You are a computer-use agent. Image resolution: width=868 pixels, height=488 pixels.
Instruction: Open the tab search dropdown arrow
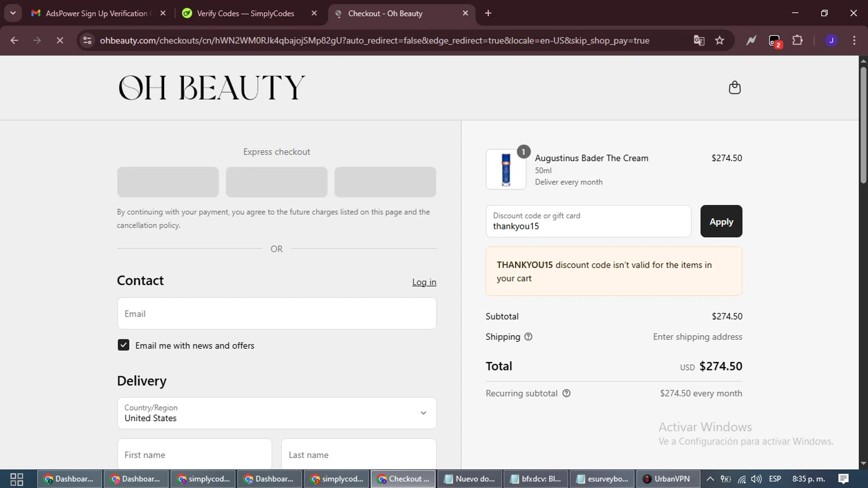13,13
